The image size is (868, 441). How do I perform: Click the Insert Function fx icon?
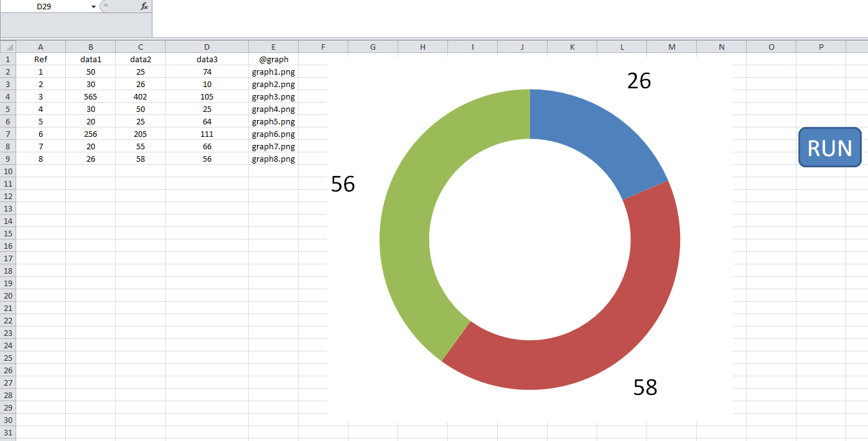pos(144,6)
